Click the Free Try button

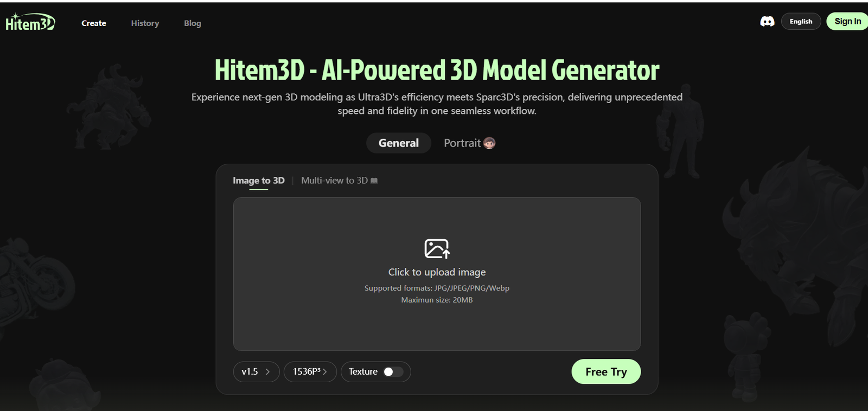pyautogui.click(x=606, y=371)
